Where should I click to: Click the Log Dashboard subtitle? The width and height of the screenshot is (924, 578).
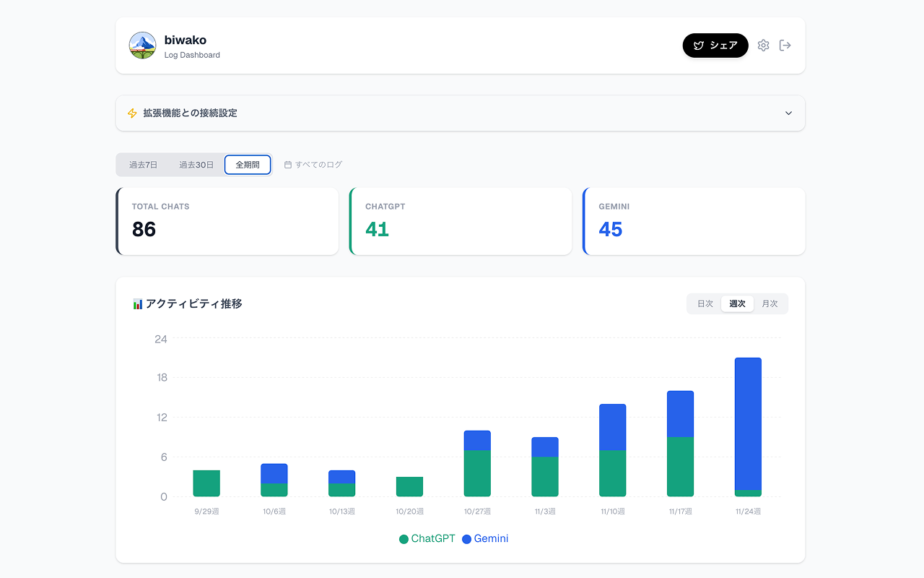coord(192,55)
